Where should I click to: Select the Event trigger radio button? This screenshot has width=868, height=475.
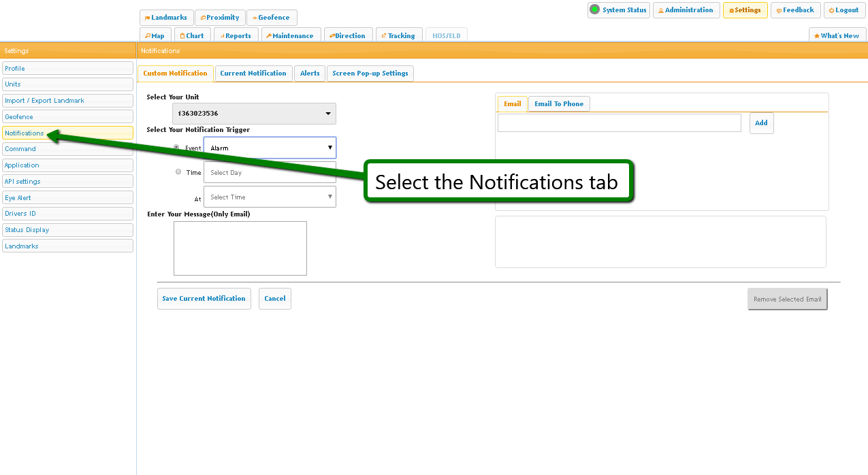click(177, 147)
